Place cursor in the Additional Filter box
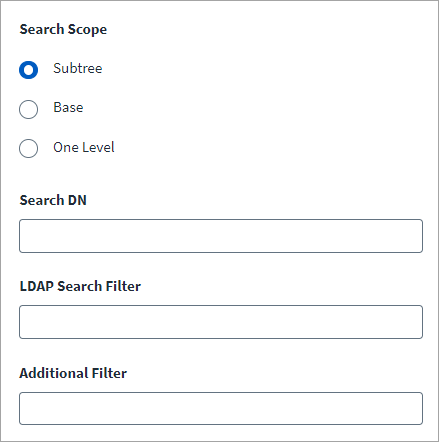The height and width of the screenshot is (442, 439). 221,408
